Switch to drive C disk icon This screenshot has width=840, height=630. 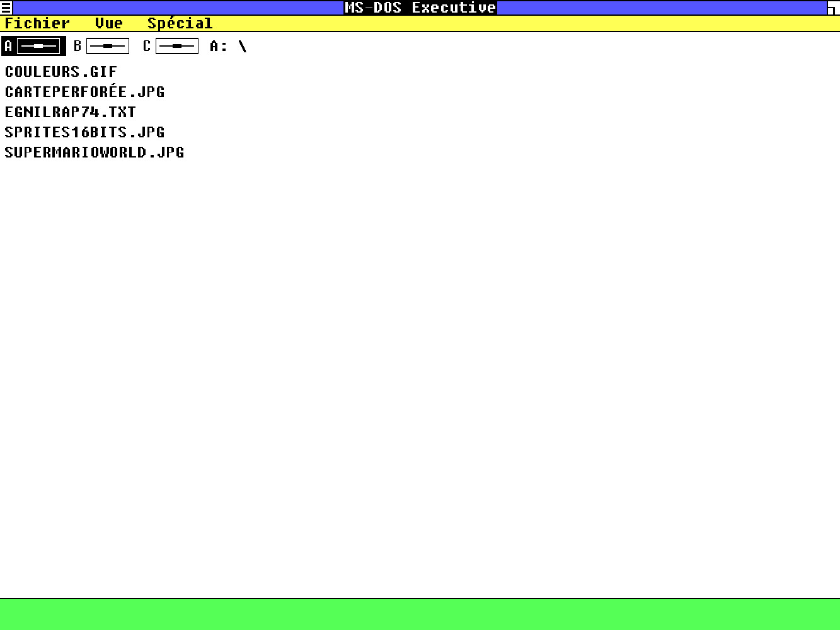[177, 47]
